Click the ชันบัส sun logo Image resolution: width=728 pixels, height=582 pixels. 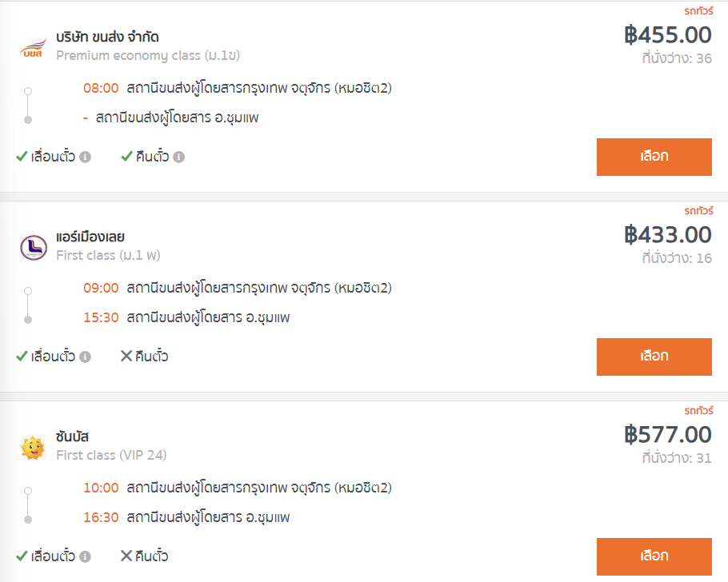pyautogui.click(x=33, y=448)
